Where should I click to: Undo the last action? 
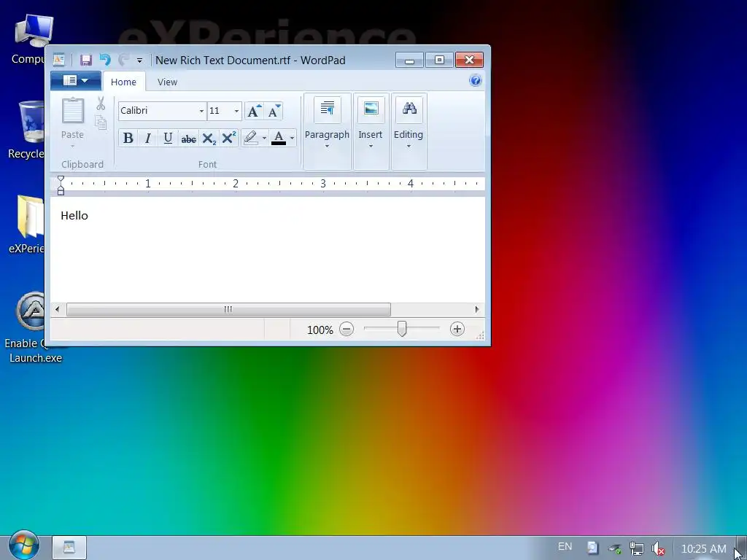click(x=105, y=60)
